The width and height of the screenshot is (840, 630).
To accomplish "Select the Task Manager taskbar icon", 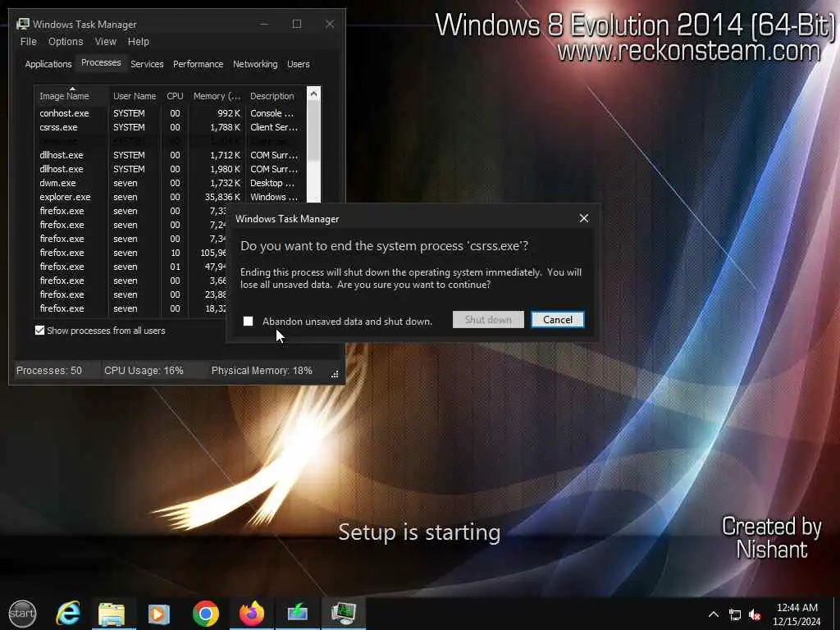I will tap(344, 614).
